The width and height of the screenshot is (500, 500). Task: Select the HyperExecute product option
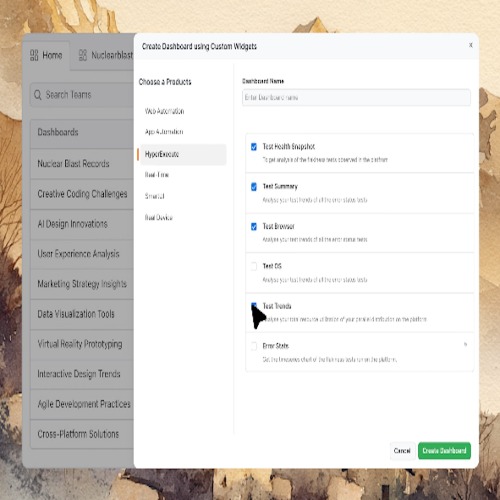coord(183,154)
